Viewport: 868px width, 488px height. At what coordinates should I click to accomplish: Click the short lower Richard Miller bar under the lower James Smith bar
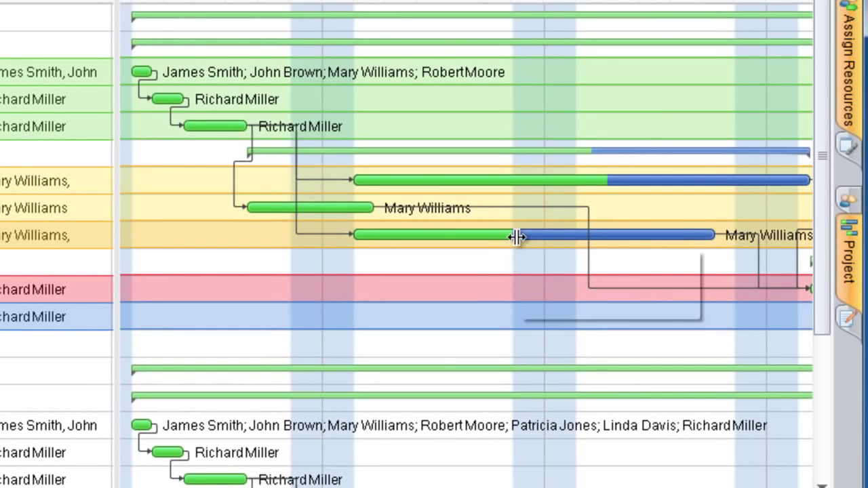[168, 452]
